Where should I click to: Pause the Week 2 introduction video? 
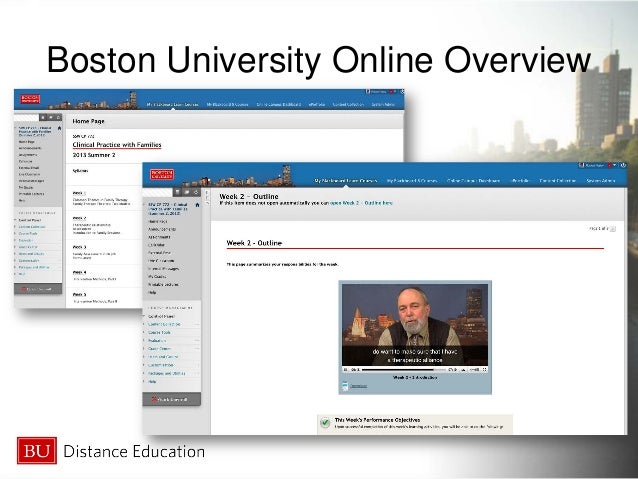click(345, 370)
